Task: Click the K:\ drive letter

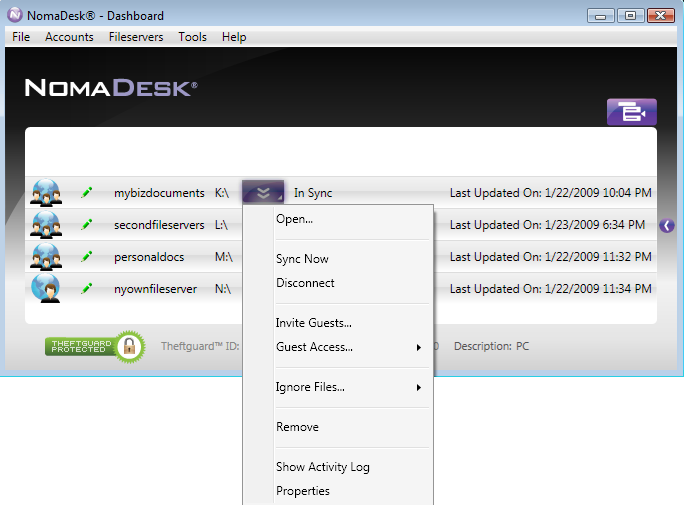Action: click(222, 193)
